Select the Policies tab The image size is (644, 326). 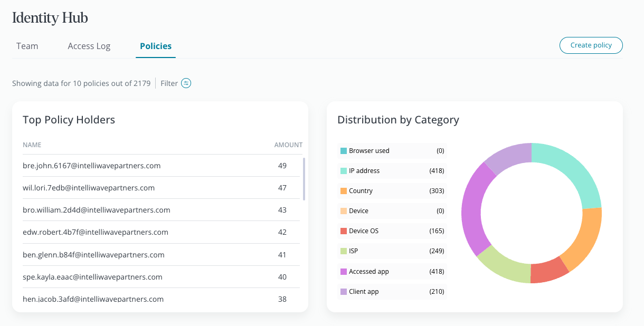pos(156,46)
